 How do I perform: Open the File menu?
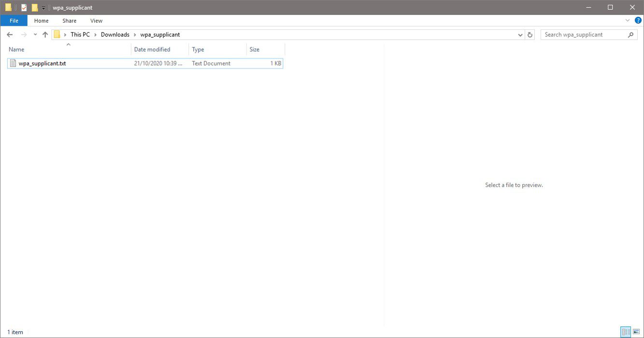click(14, 21)
